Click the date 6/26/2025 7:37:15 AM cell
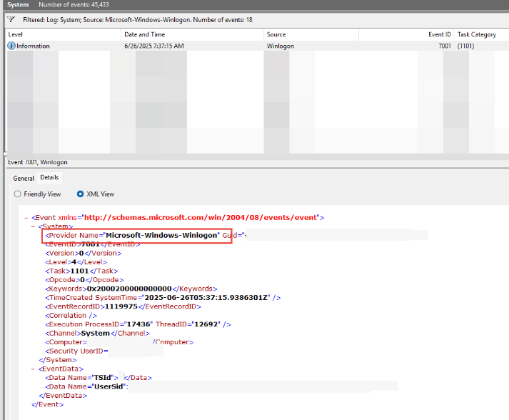Image resolution: width=509 pixels, height=420 pixels. (x=154, y=46)
